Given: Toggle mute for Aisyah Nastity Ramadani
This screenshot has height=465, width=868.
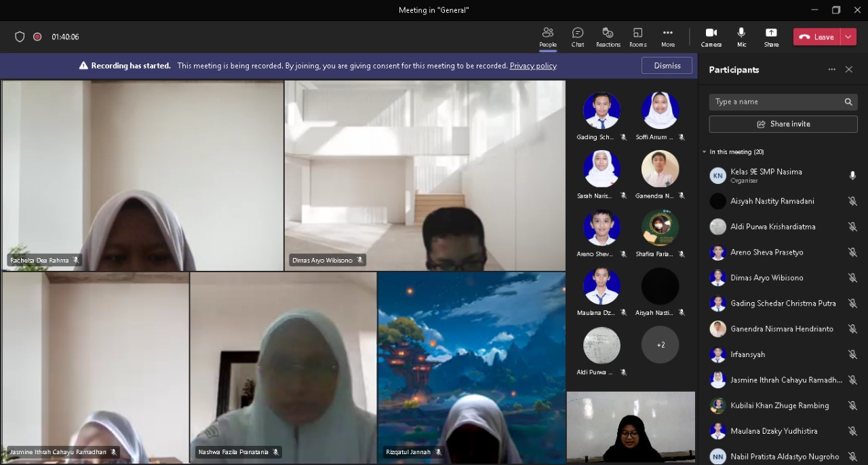Looking at the screenshot, I should [852, 201].
